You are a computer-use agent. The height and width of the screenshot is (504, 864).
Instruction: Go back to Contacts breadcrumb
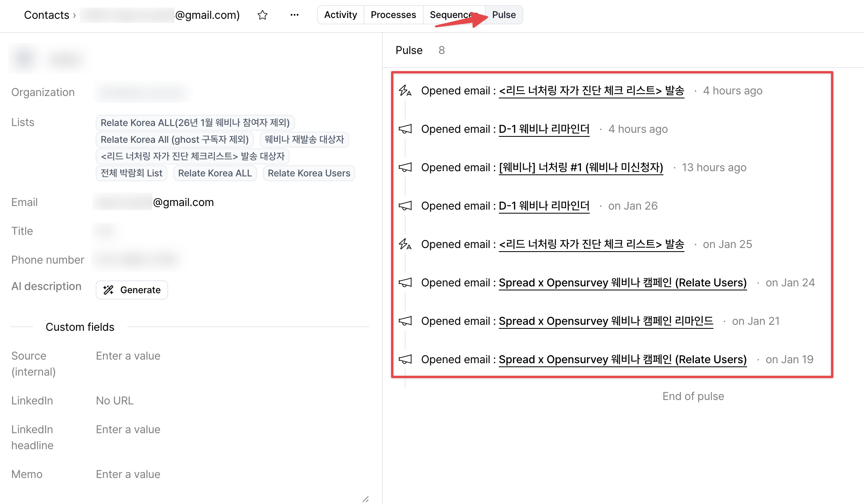click(x=46, y=15)
